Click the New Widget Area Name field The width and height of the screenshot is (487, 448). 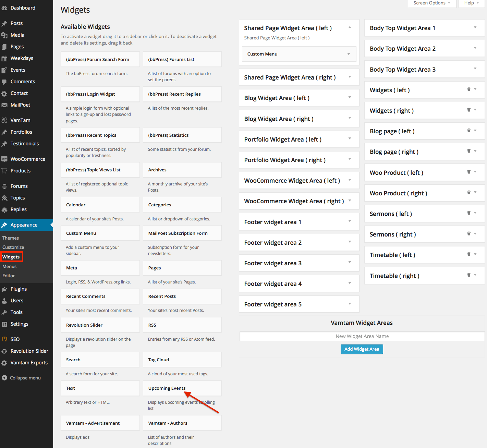click(x=362, y=336)
